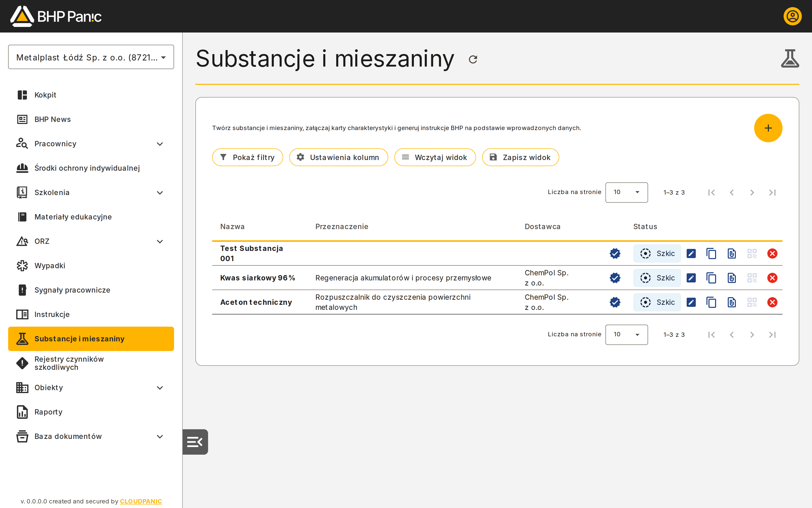The image size is (812, 508).
Task: Sort by Status column header
Action: [x=645, y=227]
